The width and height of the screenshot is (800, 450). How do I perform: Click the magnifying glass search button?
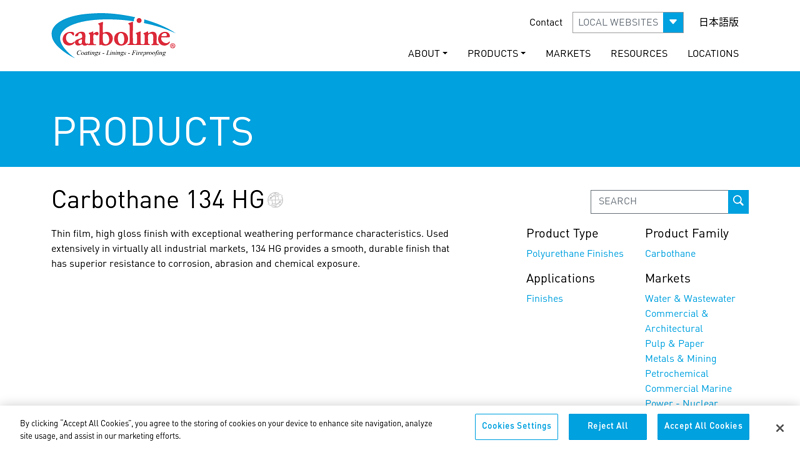click(738, 202)
